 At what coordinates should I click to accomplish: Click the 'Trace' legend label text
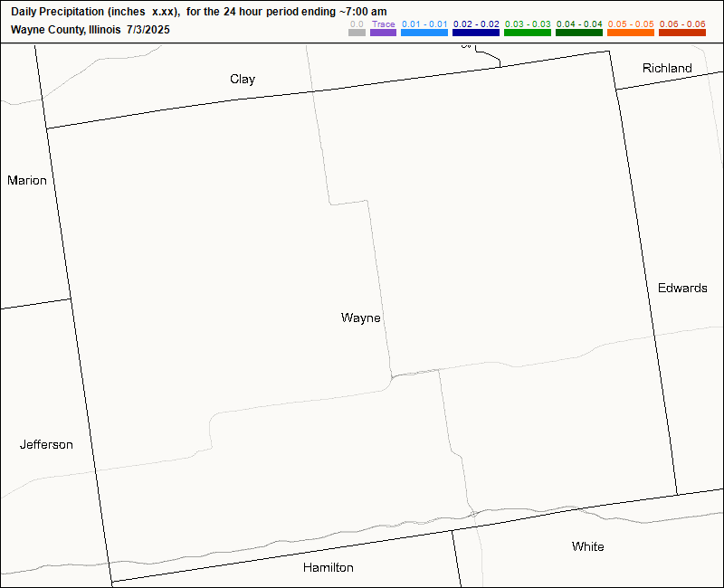tap(383, 24)
